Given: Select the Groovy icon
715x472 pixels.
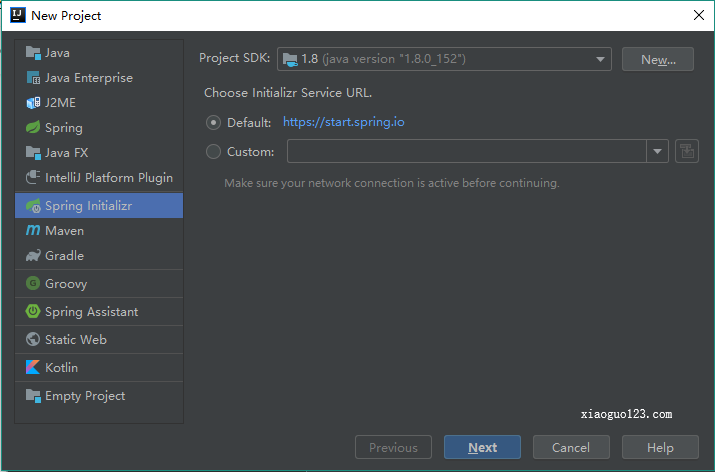Looking at the screenshot, I should click(x=33, y=284).
